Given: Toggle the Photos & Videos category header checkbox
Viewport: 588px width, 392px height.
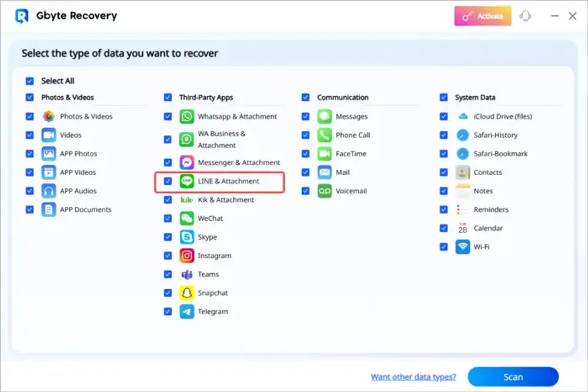Looking at the screenshot, I should click(29, 98).
